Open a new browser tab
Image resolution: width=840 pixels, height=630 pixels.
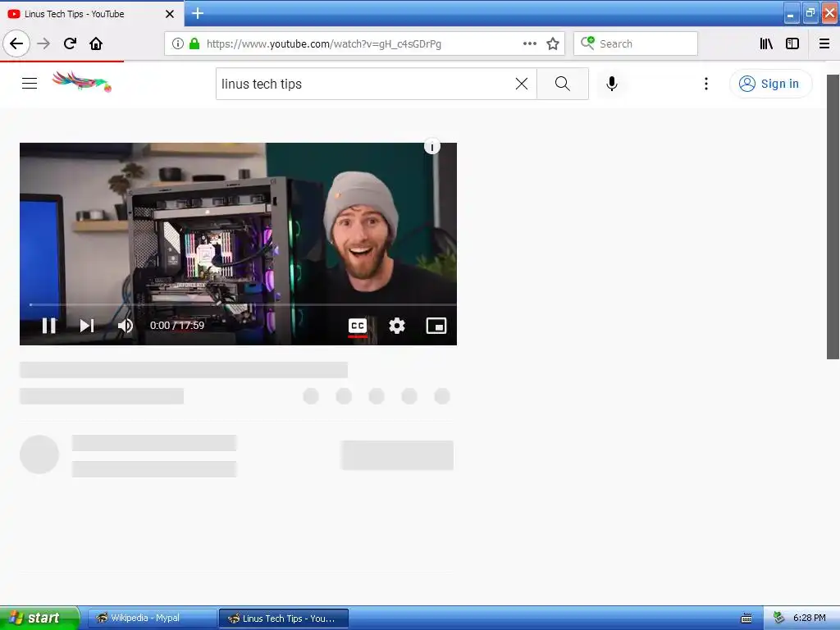(x=198, y=13)
